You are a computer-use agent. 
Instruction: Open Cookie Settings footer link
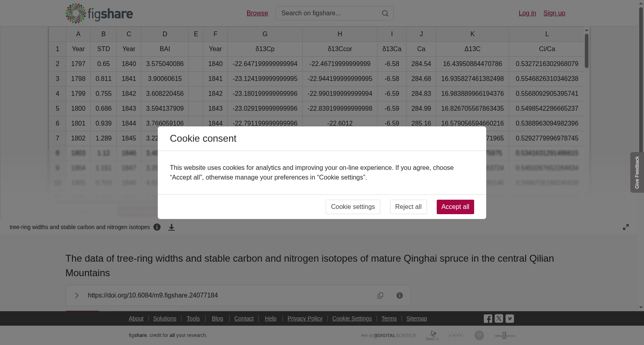[x=352, y=318]
